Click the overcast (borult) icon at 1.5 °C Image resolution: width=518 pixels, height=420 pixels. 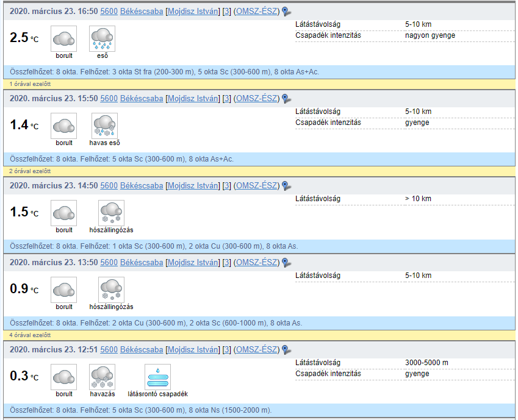[x=63, y=213]
